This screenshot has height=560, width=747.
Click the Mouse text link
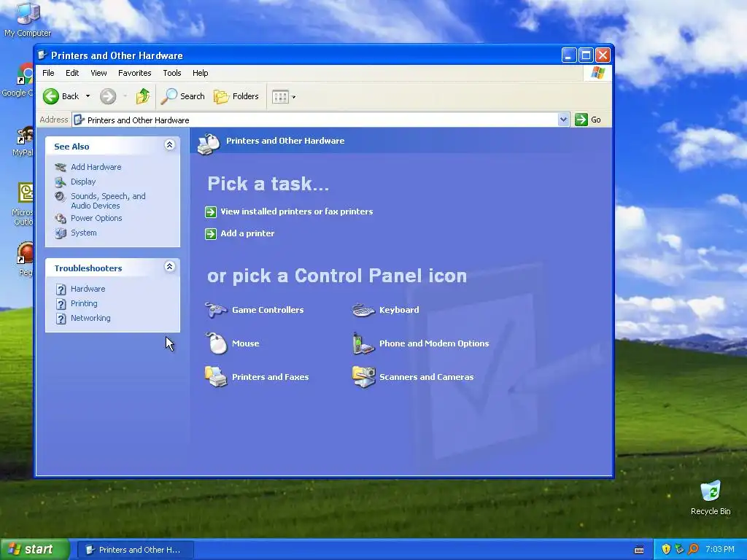245,343
